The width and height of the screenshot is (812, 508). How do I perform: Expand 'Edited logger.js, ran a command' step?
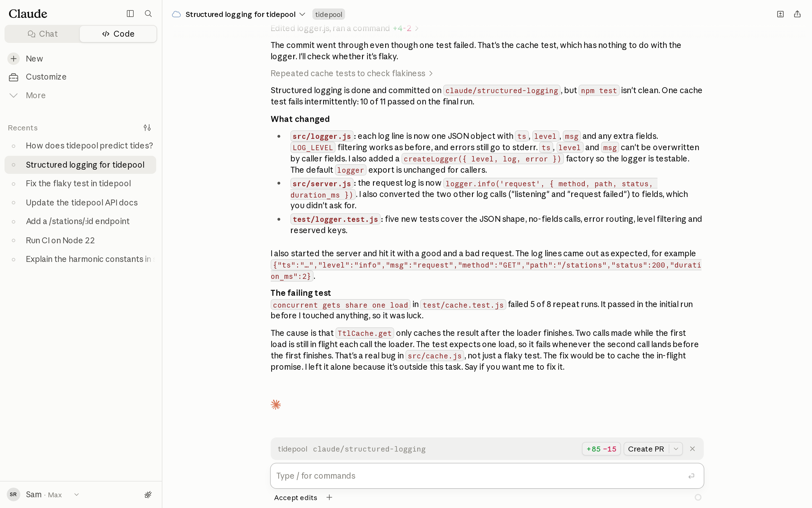[x=344, y=28]
